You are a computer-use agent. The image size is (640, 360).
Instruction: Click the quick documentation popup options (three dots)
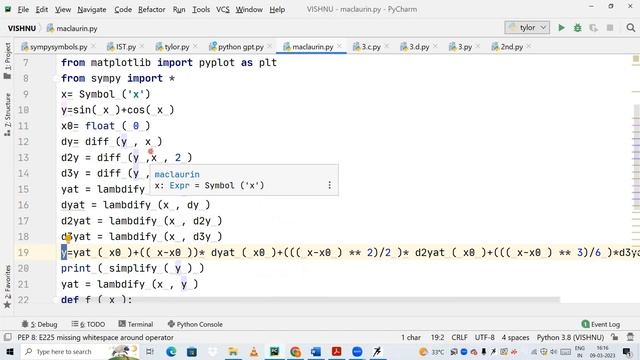(x=329, y=185)
